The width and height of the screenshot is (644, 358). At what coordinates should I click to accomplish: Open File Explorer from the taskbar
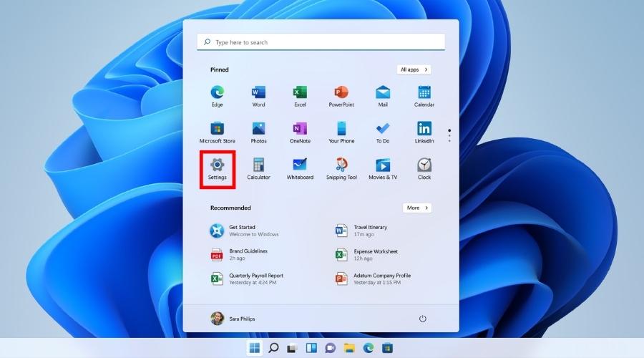(349, 348)
